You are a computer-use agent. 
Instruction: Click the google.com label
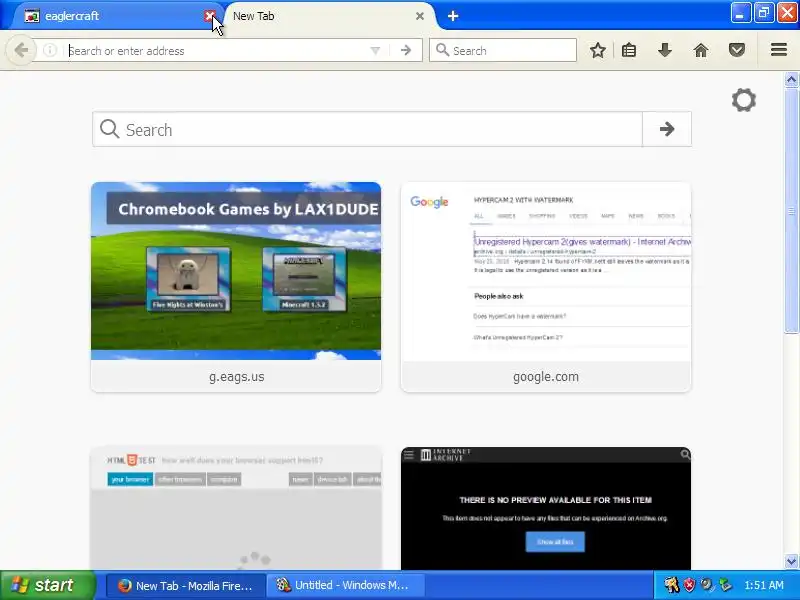tap(546, 377)
